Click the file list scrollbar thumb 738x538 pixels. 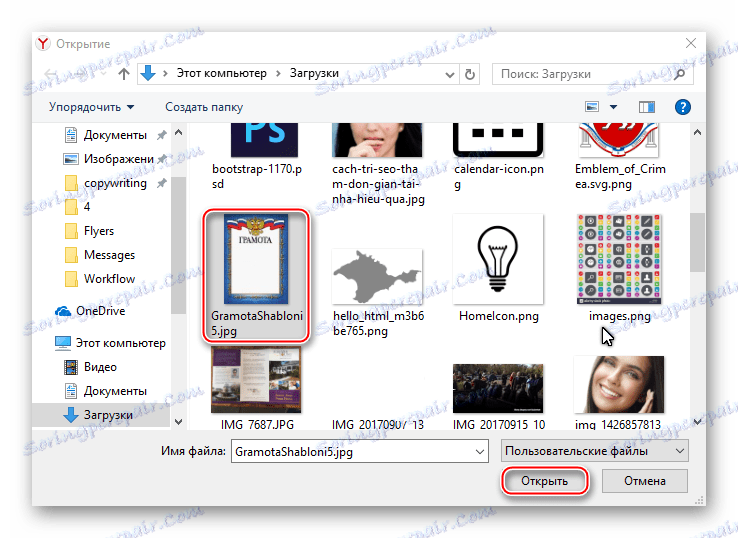[x=697, y=242]
